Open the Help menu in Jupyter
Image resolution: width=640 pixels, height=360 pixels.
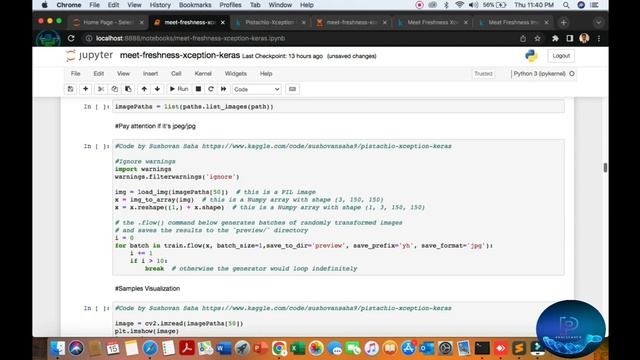(x=266, y=73)
